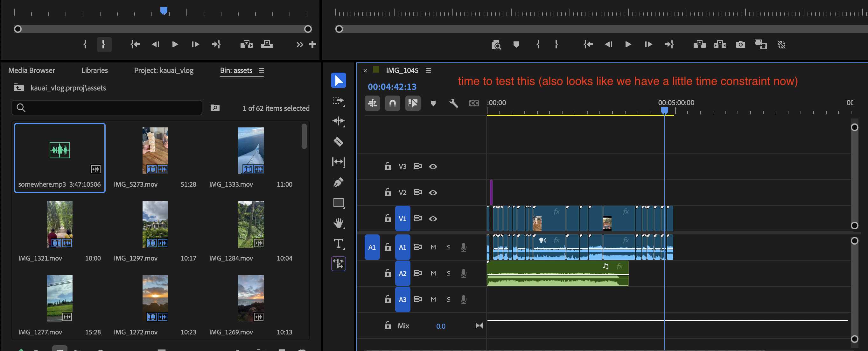This screenshot has height=351, width=868.
Task: Open timeline wrench display settings
Action: (x=453, y=103)
